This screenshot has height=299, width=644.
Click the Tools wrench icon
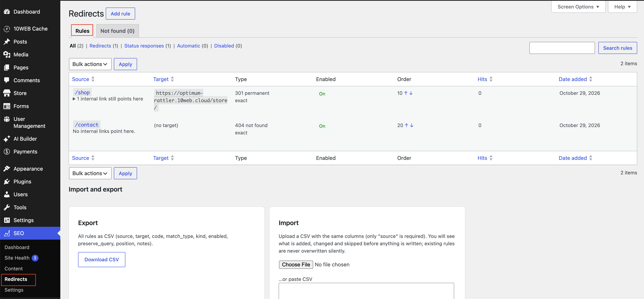click(x=7, y=208)
